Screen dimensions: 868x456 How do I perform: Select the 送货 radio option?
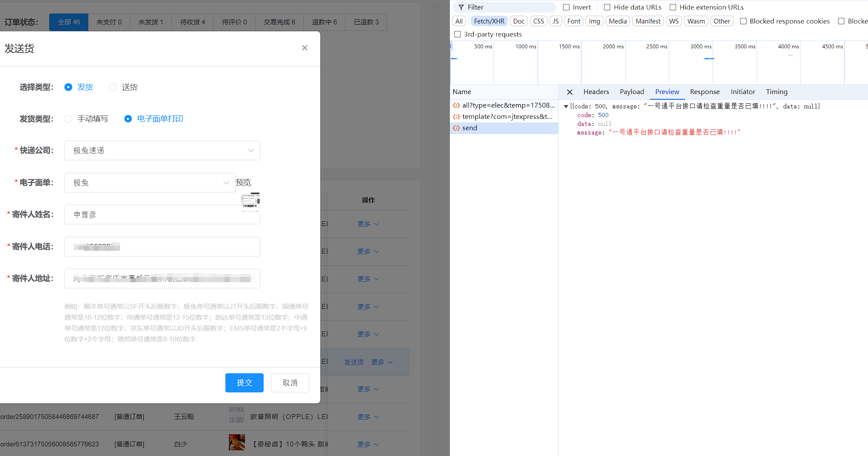[124, 87]
